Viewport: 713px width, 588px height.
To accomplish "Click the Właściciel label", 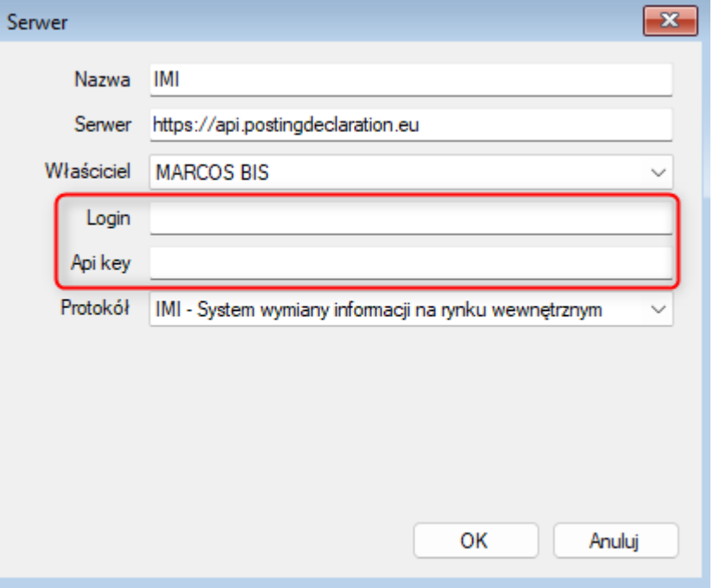I will coord(88,172).
